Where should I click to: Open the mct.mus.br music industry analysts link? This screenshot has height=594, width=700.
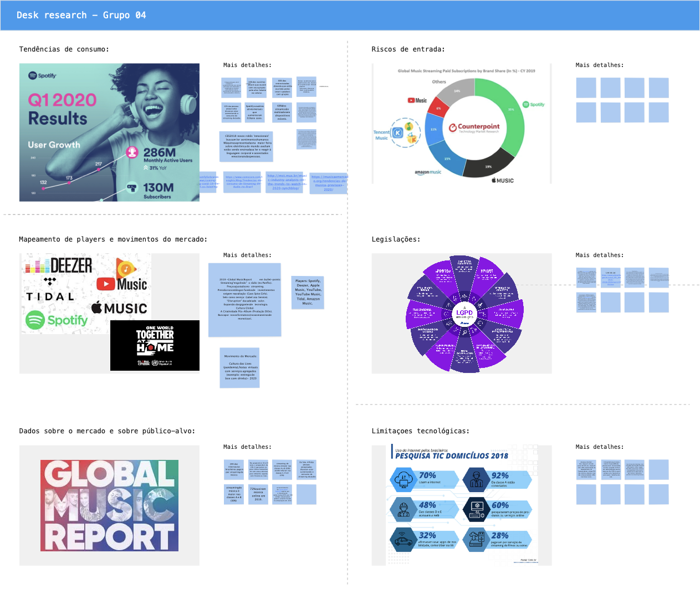[x=286, y=182]
